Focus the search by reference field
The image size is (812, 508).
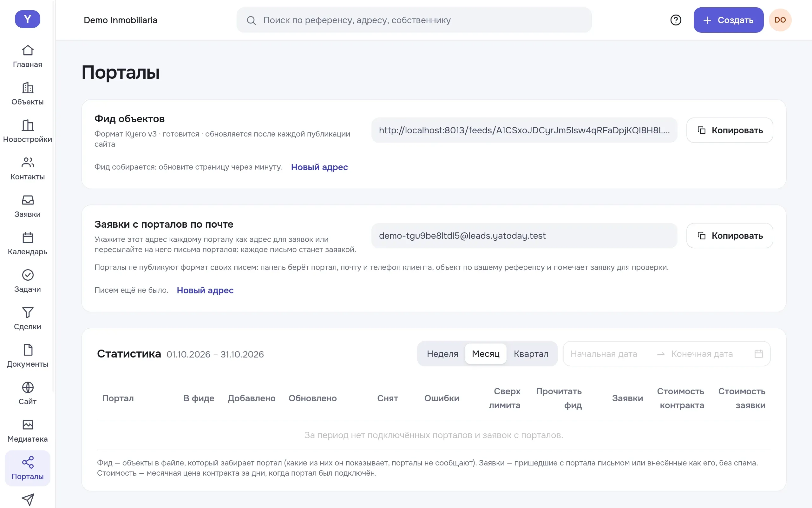414,20
